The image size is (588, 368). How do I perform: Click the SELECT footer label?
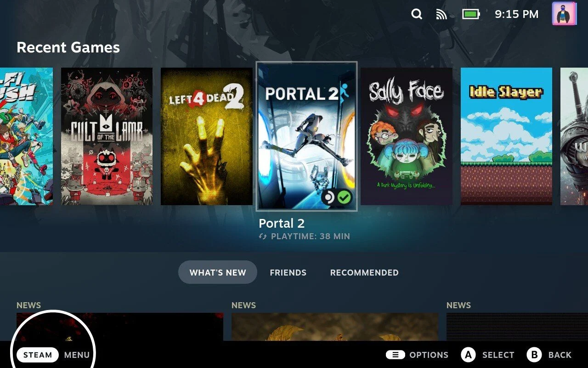coord(498,355)
